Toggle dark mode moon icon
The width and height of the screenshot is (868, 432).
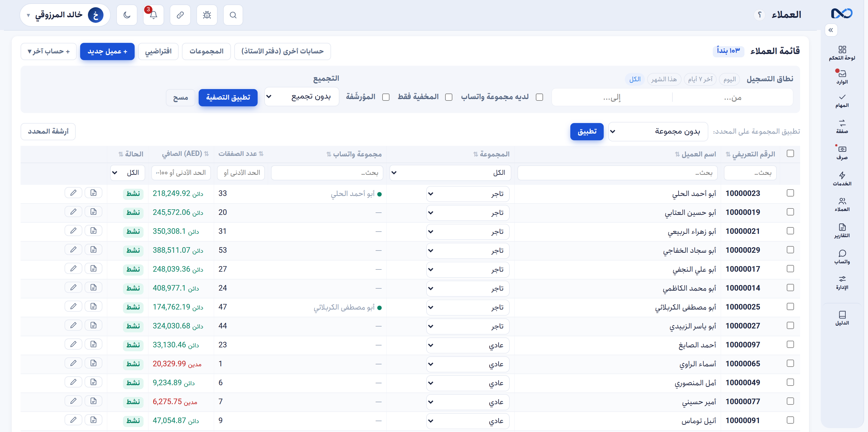[127, 15]
